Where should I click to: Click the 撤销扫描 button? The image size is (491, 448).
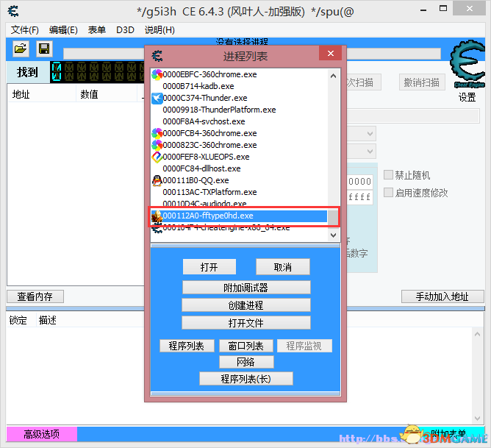422,82
